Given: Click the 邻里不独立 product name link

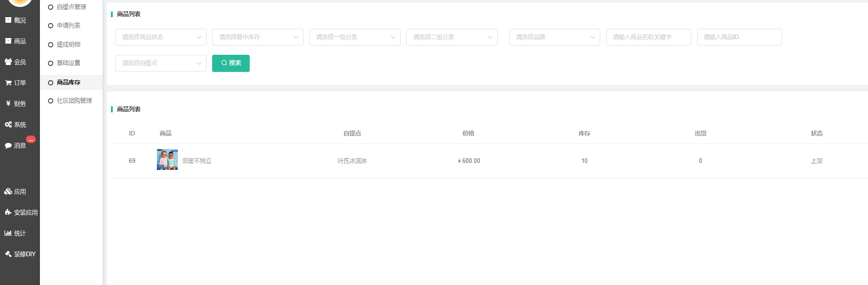Looking at the screenshot, I should 197,161.
